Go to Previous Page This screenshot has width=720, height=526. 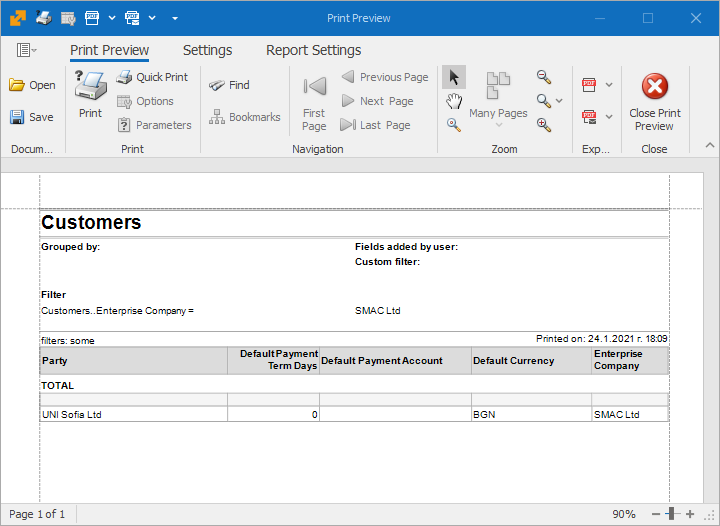pos(385,77)
